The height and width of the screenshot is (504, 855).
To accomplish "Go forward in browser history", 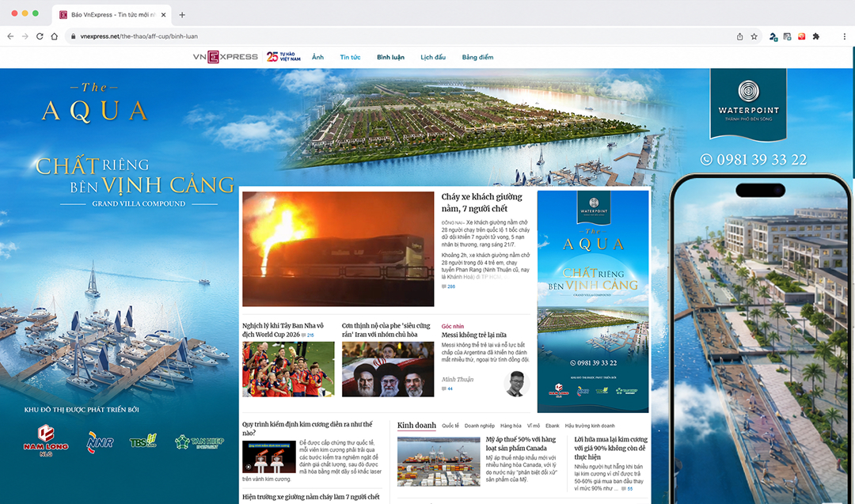I will [x=25, y=36].
